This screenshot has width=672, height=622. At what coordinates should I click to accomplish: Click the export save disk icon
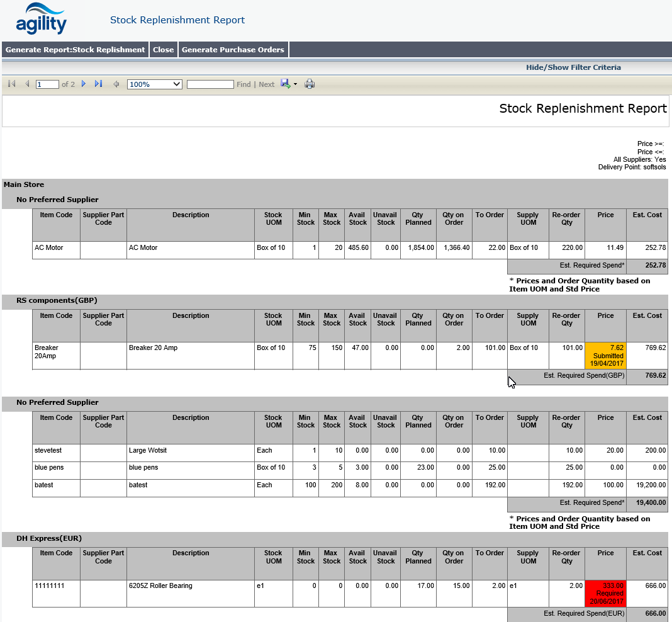coord(285,84)
